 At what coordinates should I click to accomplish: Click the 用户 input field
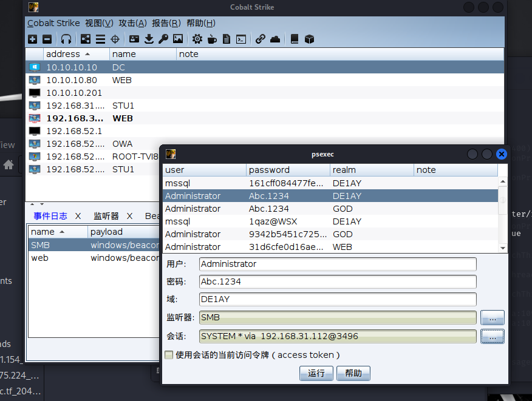338,264
